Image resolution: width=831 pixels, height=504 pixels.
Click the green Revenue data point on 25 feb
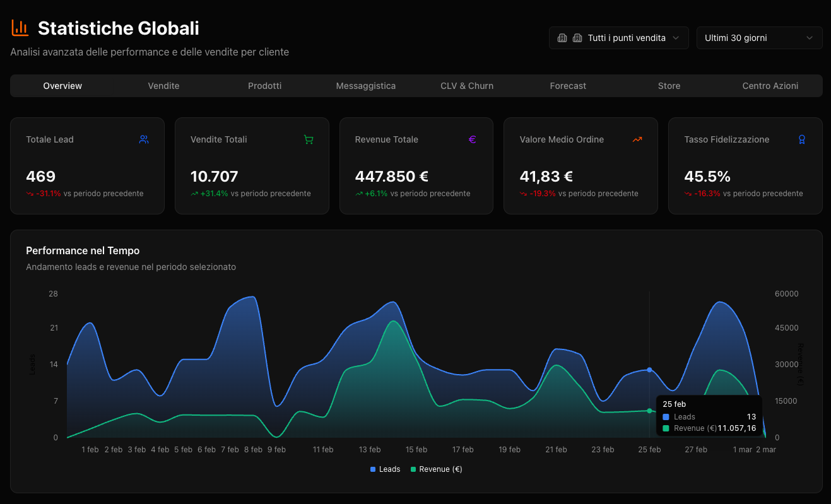[x=649, y=411]
